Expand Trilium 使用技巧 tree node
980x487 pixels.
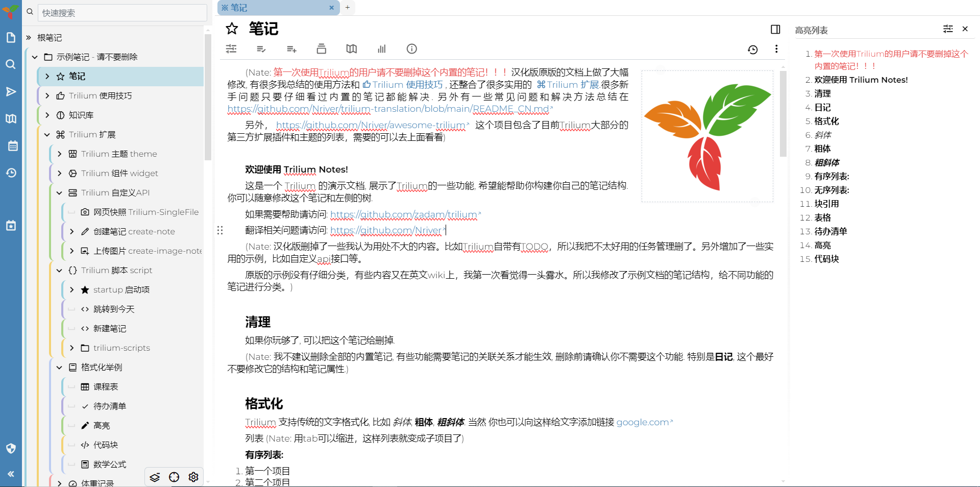click(47, 96)
